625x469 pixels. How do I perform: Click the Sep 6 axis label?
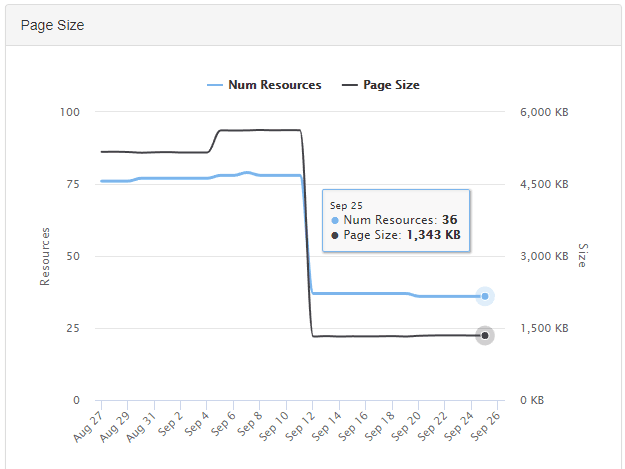[x=223, y=424]
